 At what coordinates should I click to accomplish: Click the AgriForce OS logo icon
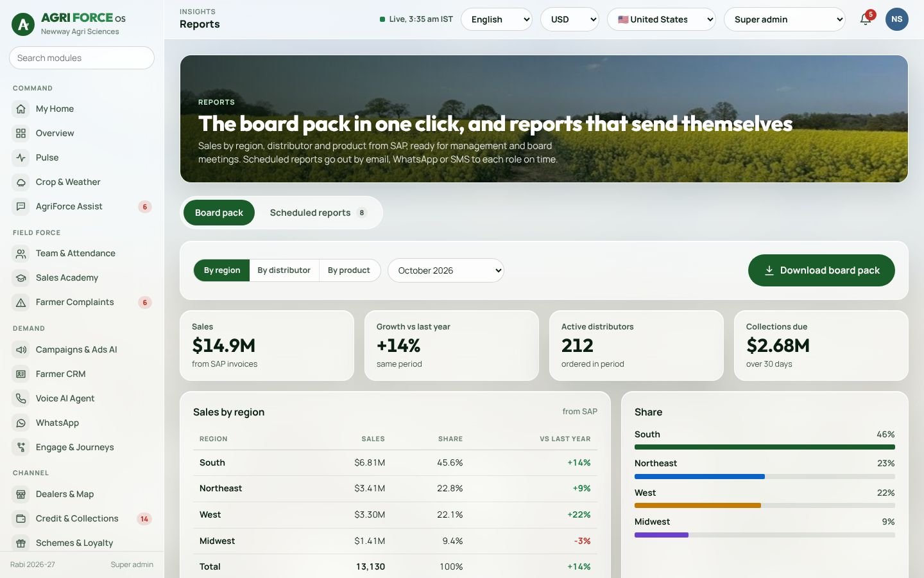coord(24,24)
